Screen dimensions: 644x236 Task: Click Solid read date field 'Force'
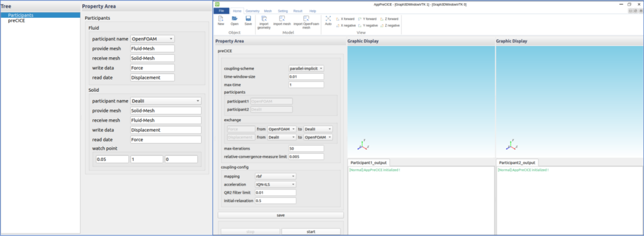(166, 139)
